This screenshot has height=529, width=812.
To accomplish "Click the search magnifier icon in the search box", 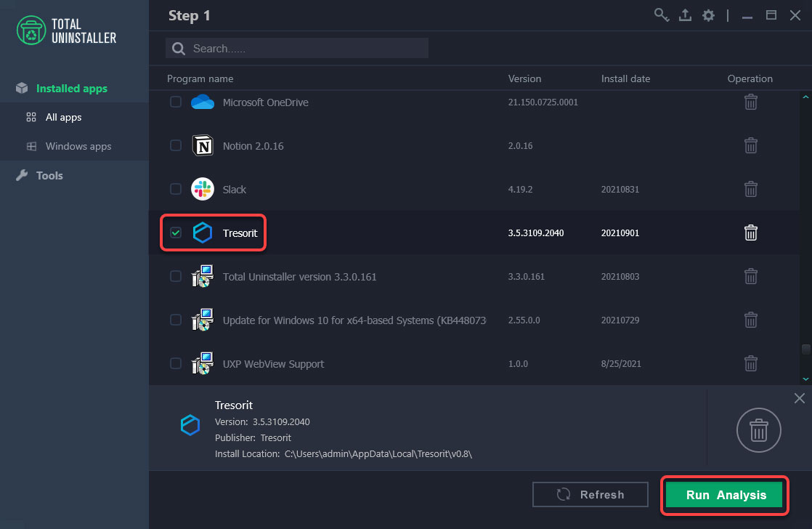I will pyautogui.click(x=179, y=48).
